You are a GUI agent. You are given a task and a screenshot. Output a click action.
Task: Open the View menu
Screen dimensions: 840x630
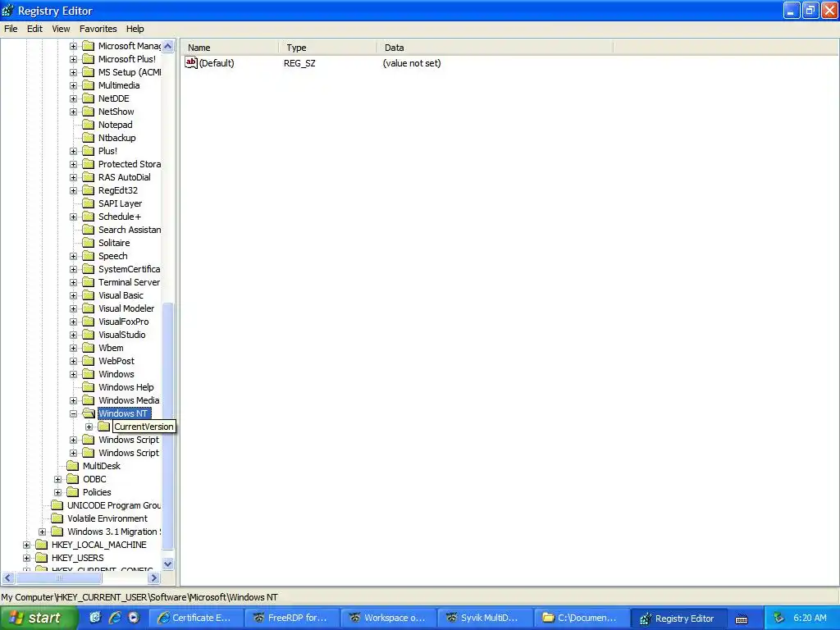pos(61,29)
